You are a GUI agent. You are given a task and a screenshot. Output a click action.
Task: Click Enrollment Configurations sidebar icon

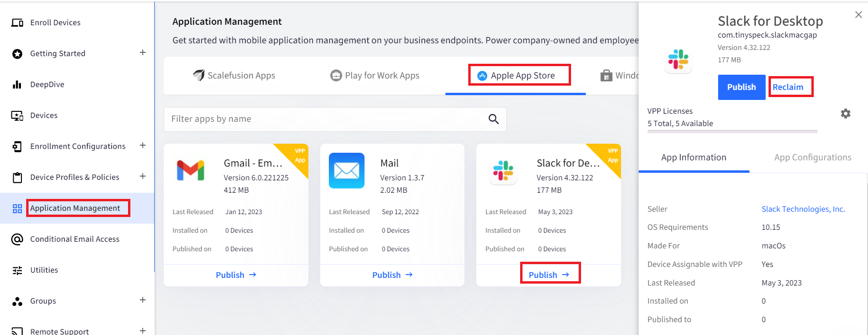tap(17, 147)
